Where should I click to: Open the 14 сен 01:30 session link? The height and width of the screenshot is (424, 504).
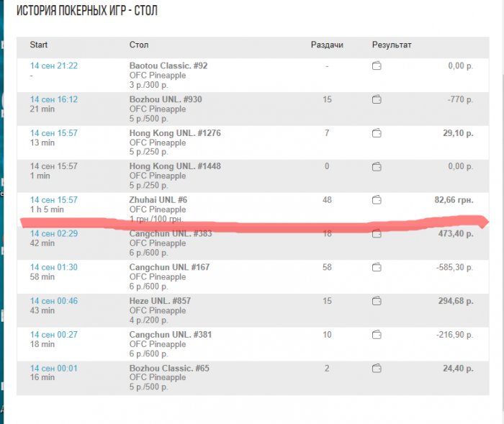(x=53, y=267)
